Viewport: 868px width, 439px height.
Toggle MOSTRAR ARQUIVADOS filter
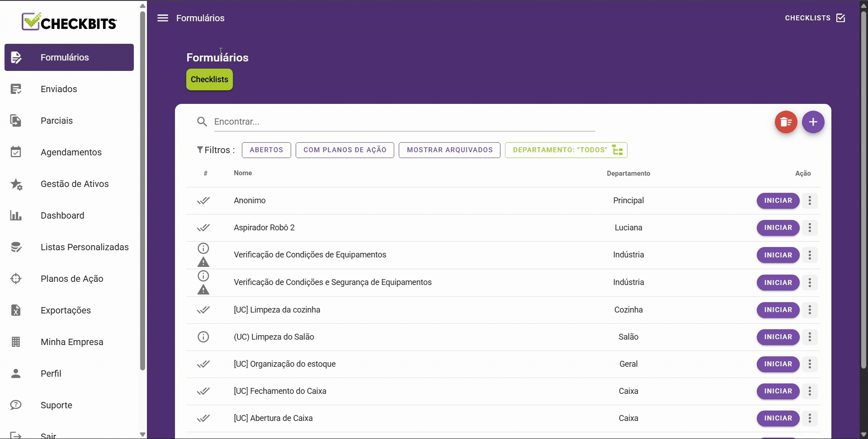[449, 149]
